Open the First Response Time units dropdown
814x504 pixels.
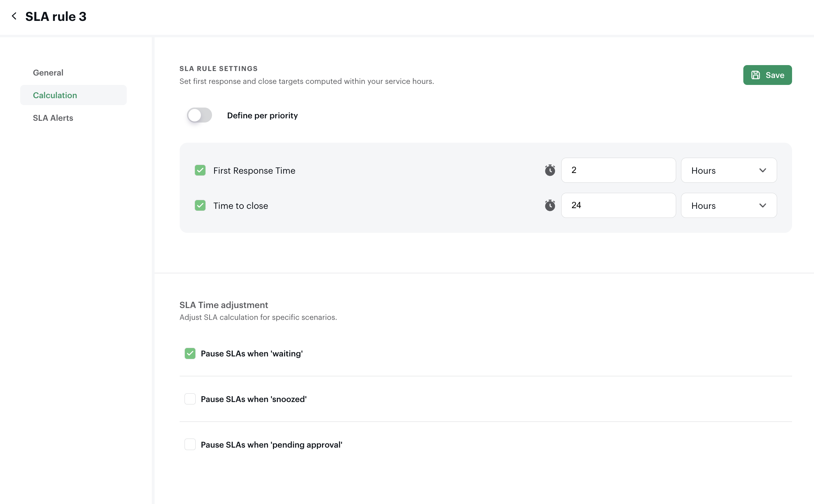click(728, 170)
